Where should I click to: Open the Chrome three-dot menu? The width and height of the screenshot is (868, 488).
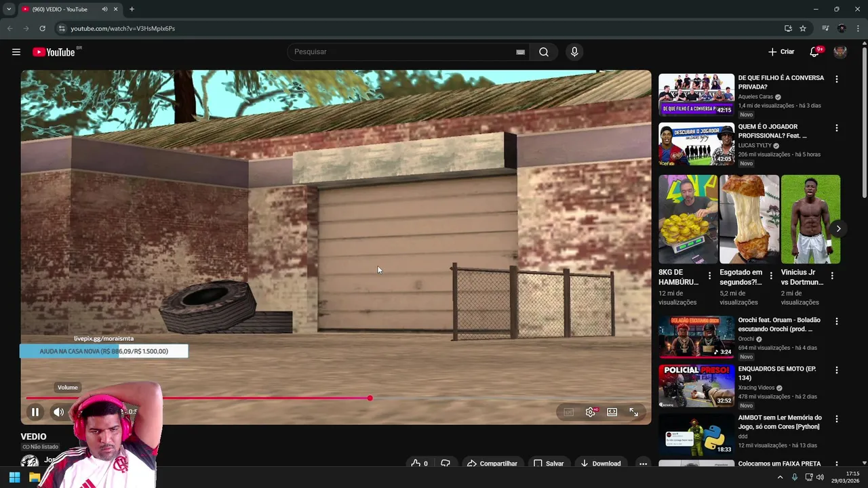pos(858,28)
